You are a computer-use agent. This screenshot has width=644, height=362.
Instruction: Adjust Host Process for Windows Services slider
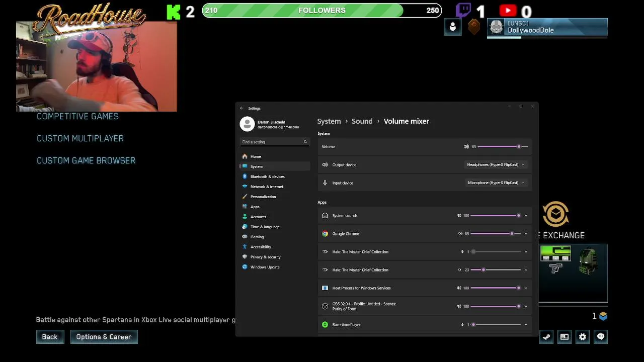tap(496, 288)
